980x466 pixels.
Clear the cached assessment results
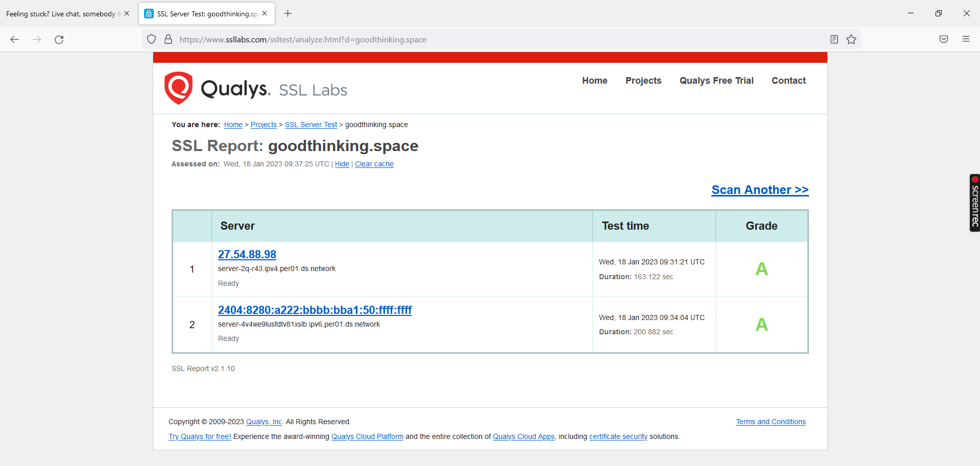(x=374, y=164)
